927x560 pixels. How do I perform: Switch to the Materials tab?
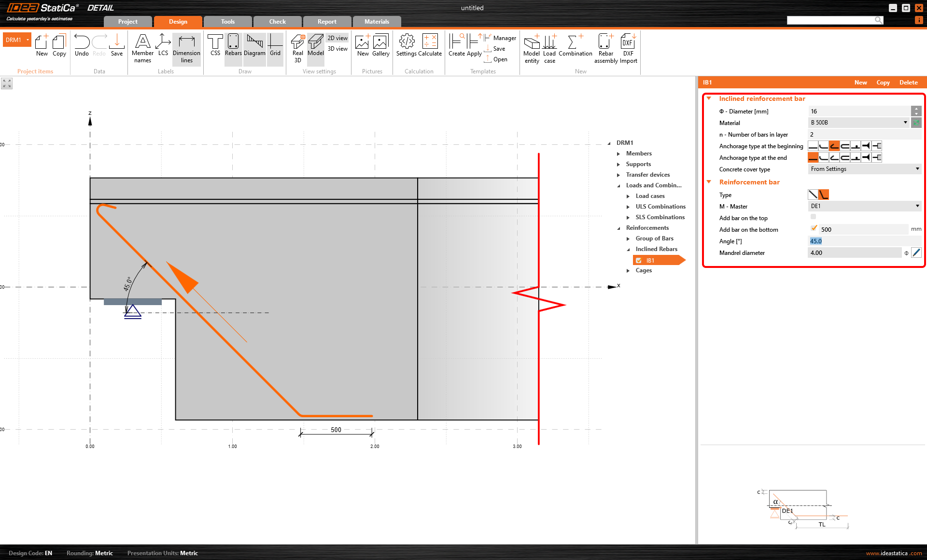(376, 21)
